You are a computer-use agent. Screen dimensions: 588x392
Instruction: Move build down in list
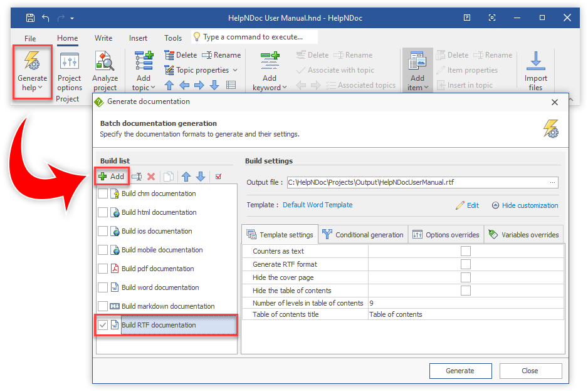[201, 177]
